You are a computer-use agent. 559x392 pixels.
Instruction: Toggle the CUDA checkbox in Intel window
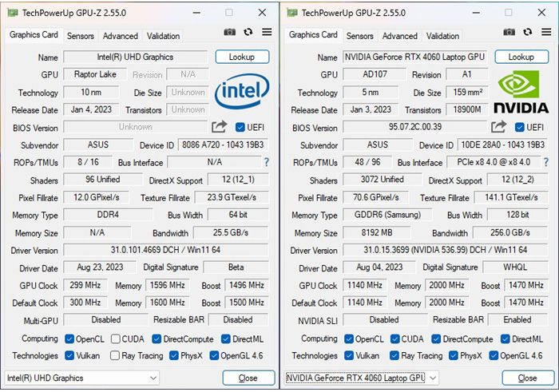pos(116,339)
